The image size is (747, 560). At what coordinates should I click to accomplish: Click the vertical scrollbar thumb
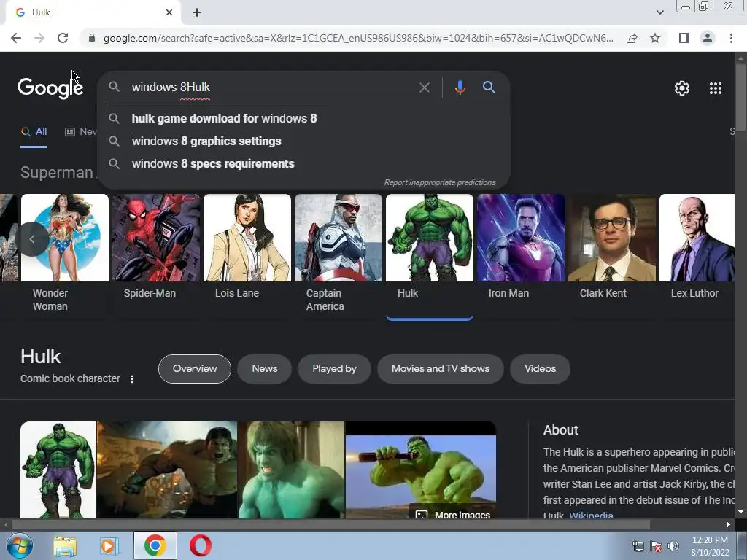click(740, 96)
